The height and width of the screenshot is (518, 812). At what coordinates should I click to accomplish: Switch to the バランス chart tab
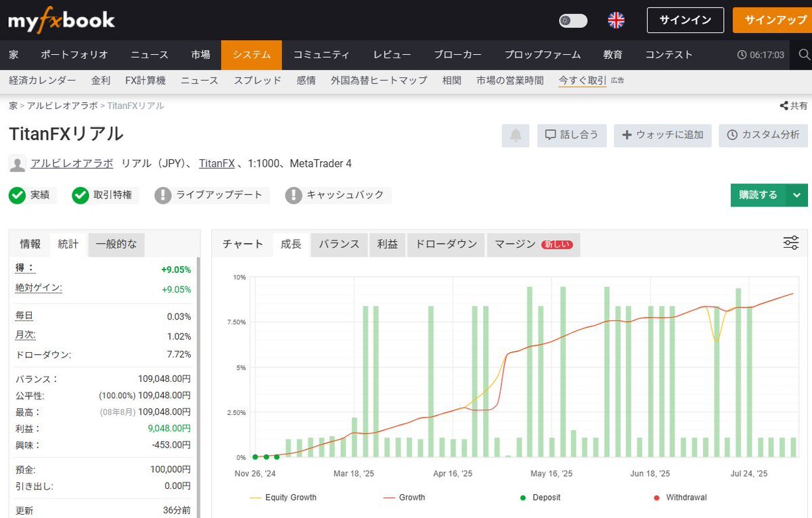[x=339, y=244]
